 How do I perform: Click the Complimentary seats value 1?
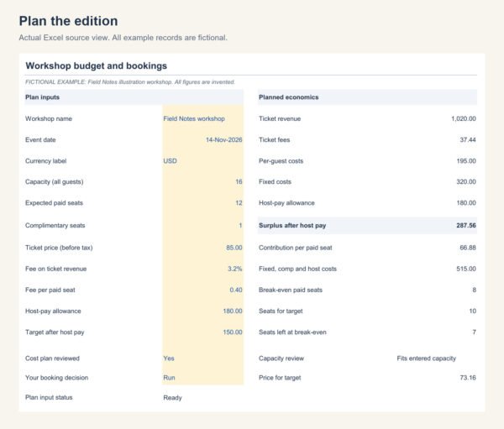coord(240,226)
